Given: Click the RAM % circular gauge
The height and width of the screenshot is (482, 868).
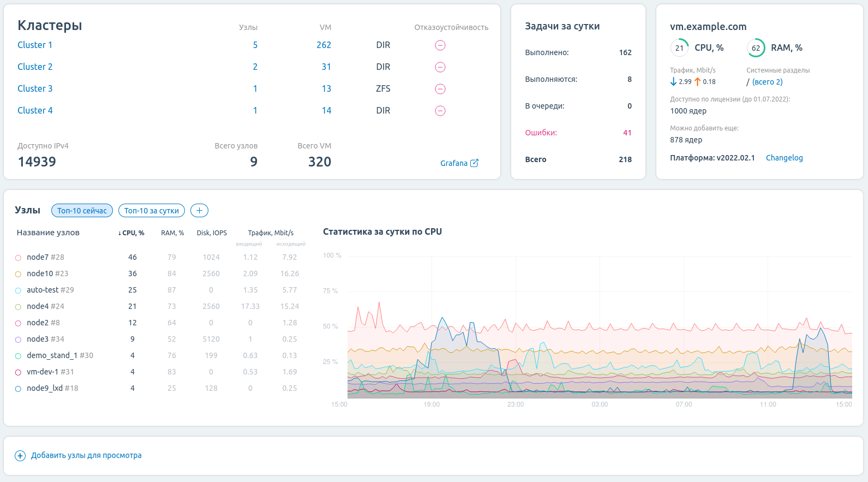Looking at the screenshot, I should tap(756, 48).
